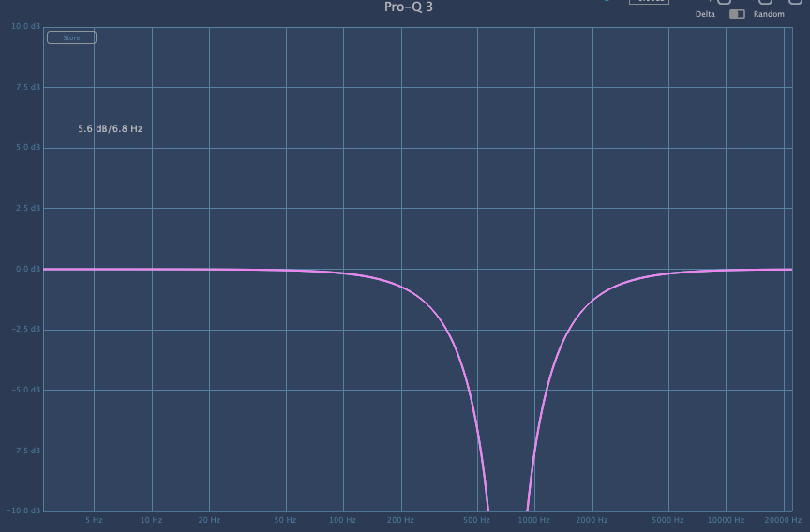Click the 50 Hz frequency label
This screenshot has height=532, width=810.
point(285,520)
